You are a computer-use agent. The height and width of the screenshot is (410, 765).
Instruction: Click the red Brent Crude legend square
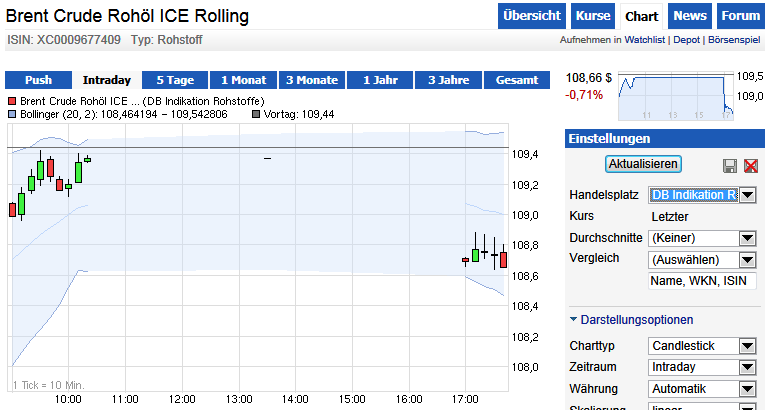(x=11, y=101)
